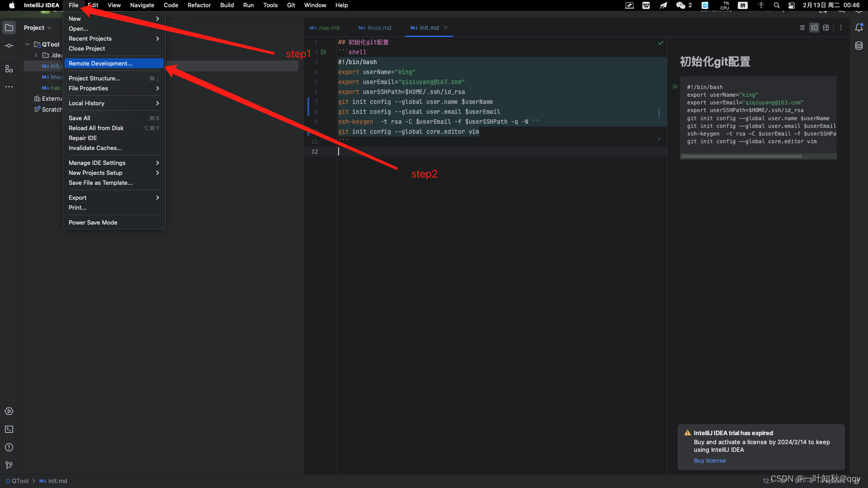868x488 pixels.
Task: Run the shell code block gutter icon
Action: click(324, 52)
